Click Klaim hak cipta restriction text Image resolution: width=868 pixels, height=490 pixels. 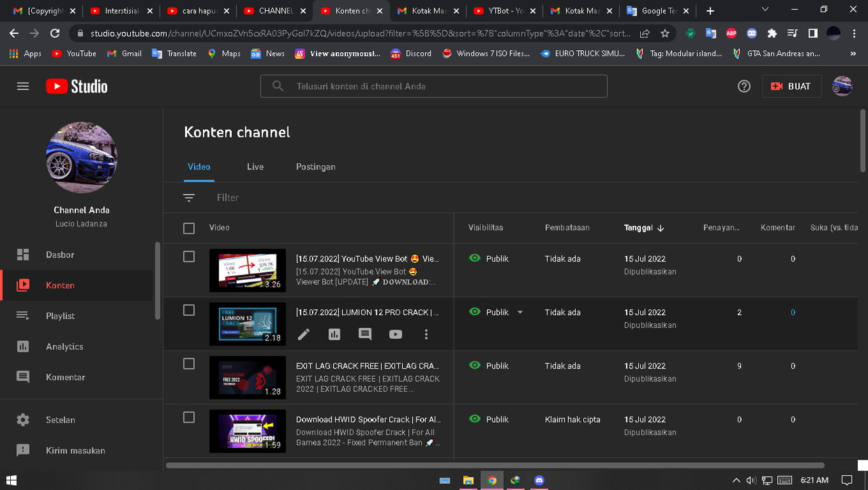572,420
